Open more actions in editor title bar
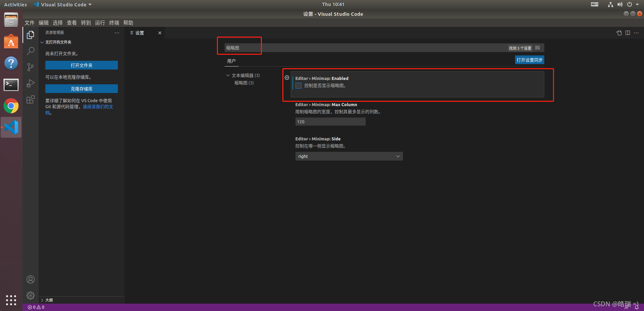Viewport: 644px width, 311px height. tap(636, 33)
